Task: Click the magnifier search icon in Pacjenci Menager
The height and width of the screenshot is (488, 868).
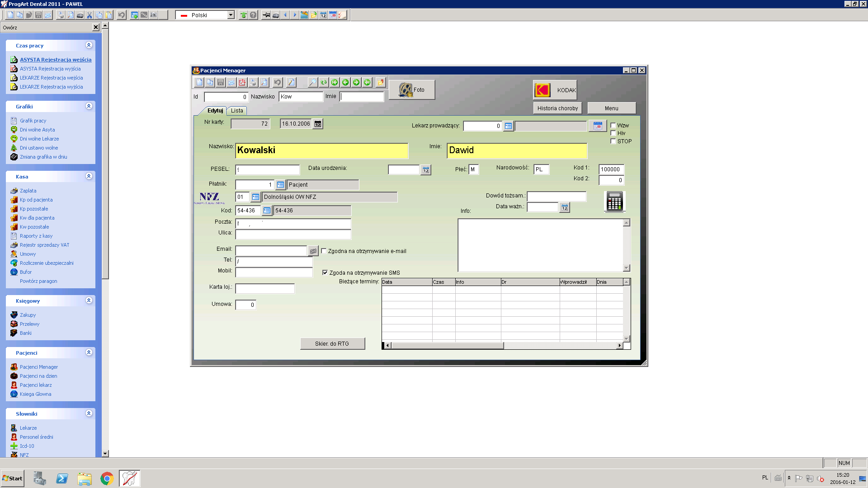Action: (313, 82)
